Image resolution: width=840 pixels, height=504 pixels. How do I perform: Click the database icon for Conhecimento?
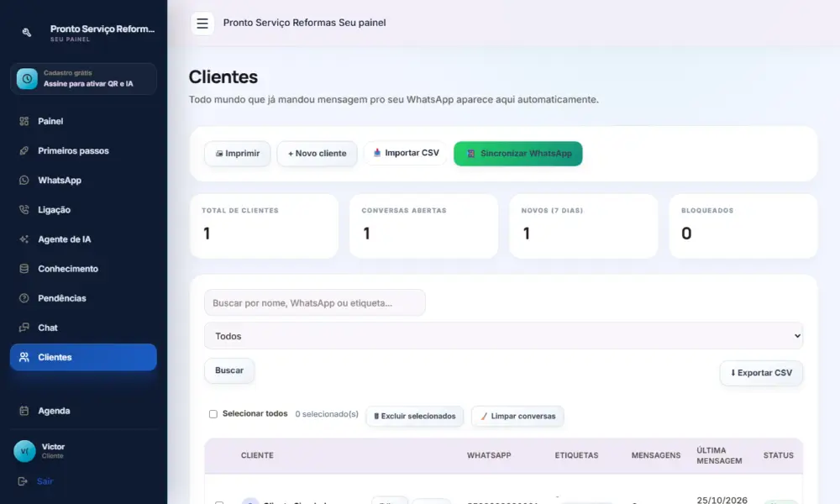click(x=24, y=268)
